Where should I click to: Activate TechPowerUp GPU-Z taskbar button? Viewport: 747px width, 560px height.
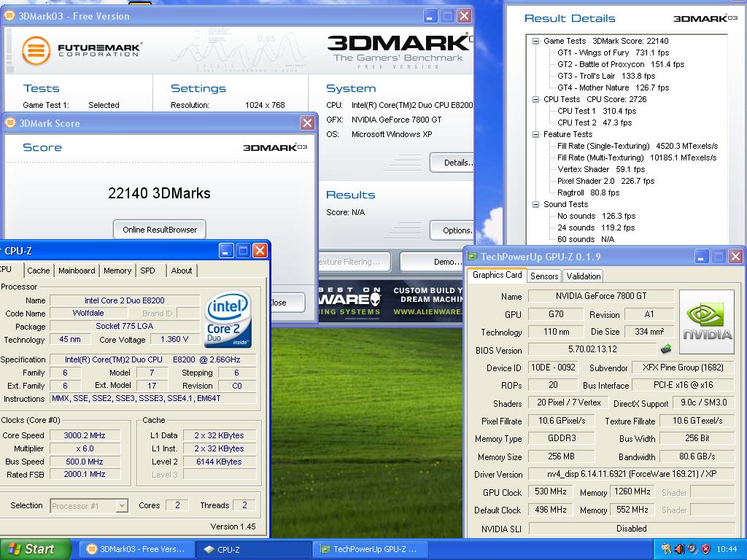(x=369, y=549)
